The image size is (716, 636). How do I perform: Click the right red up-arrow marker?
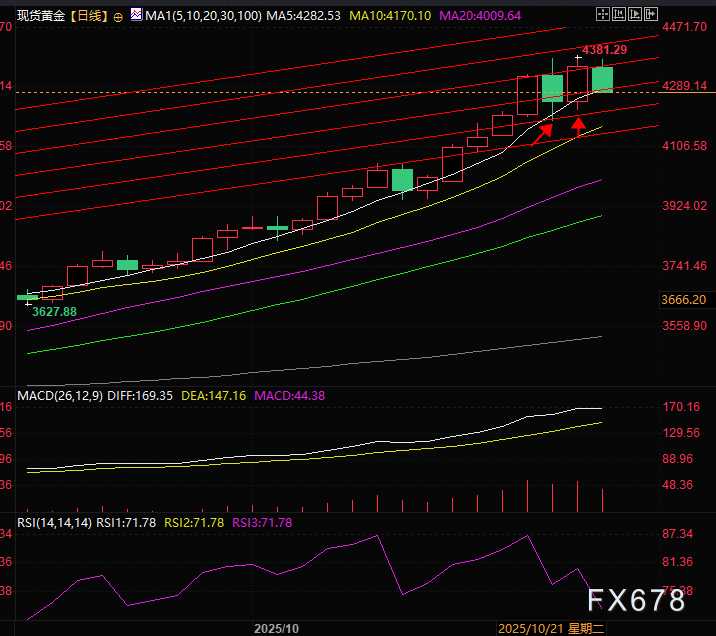(x=578, y=126)
